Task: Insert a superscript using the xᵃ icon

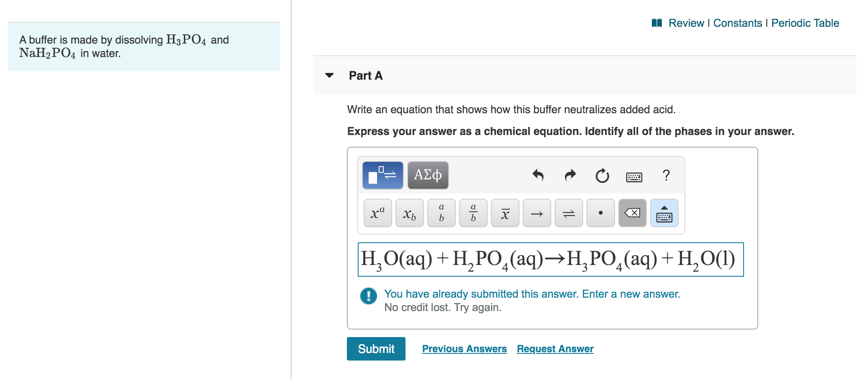Action: coord(377,213)
